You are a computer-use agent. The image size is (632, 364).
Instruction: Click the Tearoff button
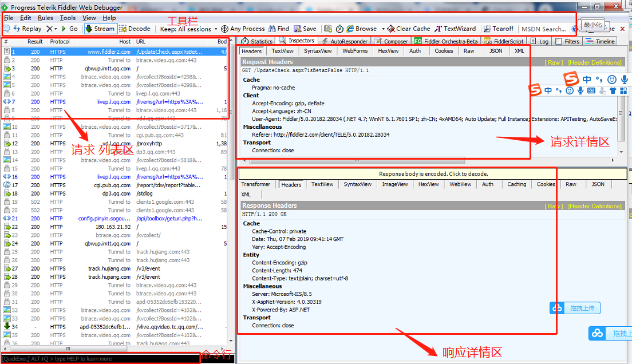[x=499, y=29]
